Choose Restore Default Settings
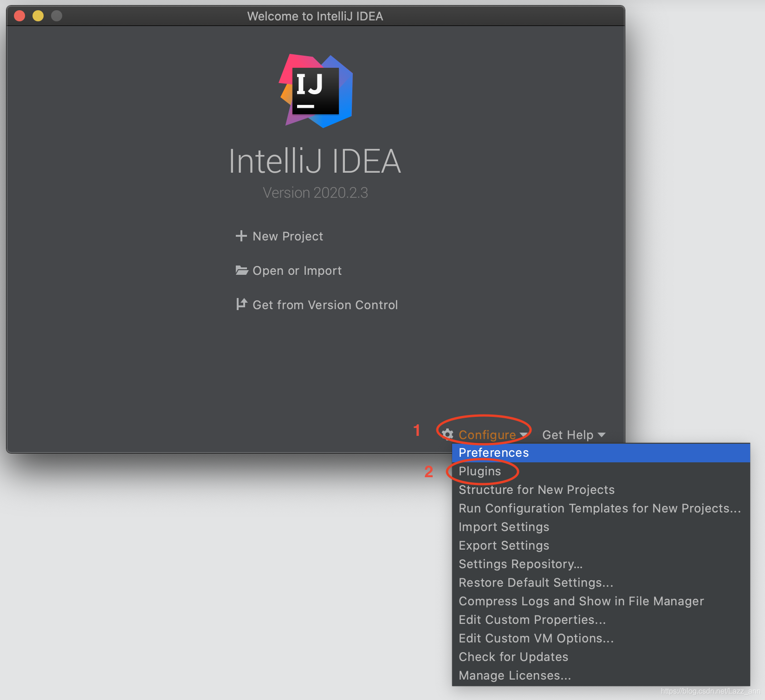The height and width of the screenshot is (700, 765). (601, 583)
